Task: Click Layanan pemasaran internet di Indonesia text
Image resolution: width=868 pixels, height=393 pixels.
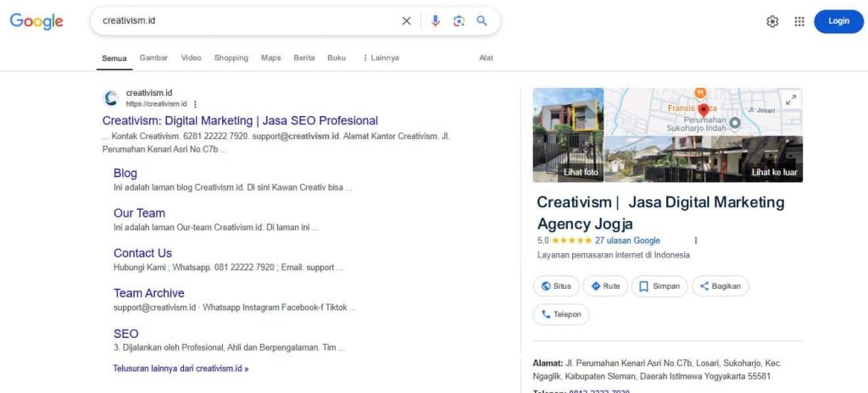Action: [614, 255]
